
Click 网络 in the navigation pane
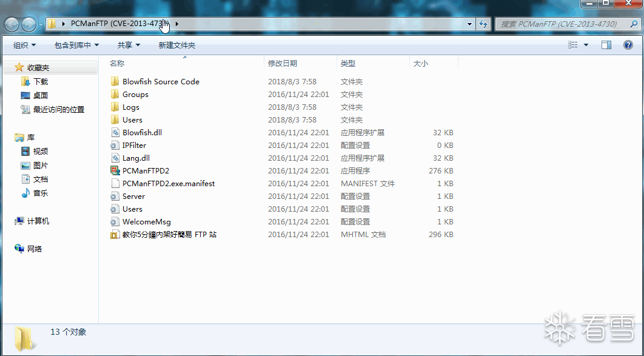pos(35,249)
